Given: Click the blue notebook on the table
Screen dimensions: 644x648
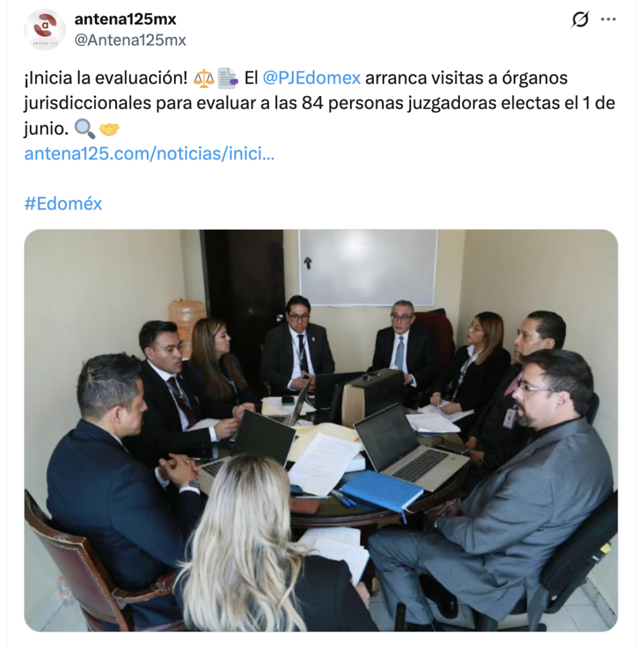Looking at the screenshot, I should click(x=382, y=490).
